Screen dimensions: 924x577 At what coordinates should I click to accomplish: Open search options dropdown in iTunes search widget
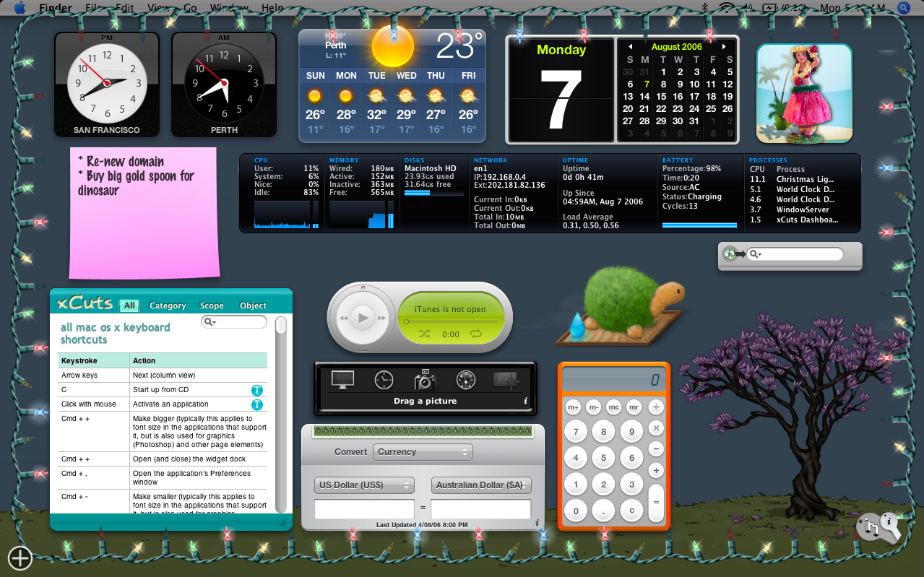[756, 254]
